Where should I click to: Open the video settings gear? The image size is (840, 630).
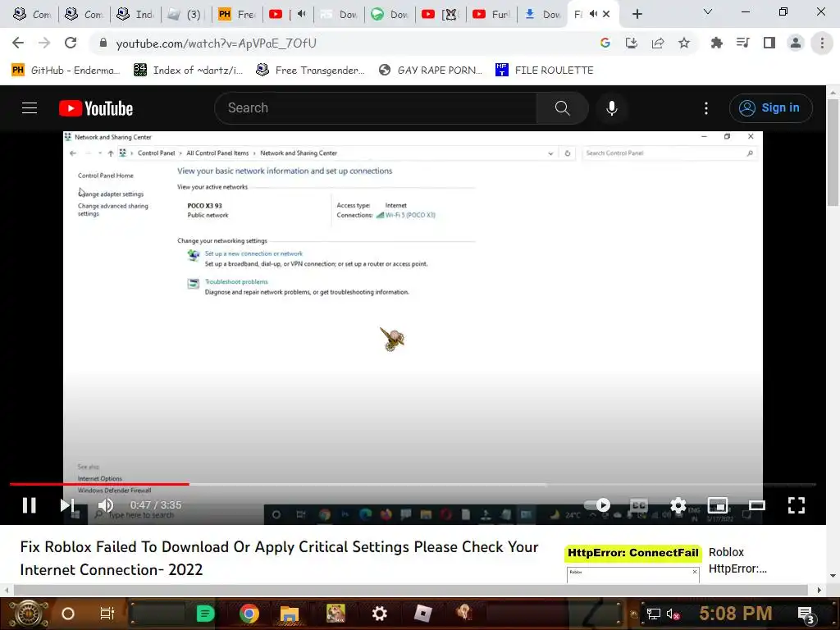click(678, 505)
